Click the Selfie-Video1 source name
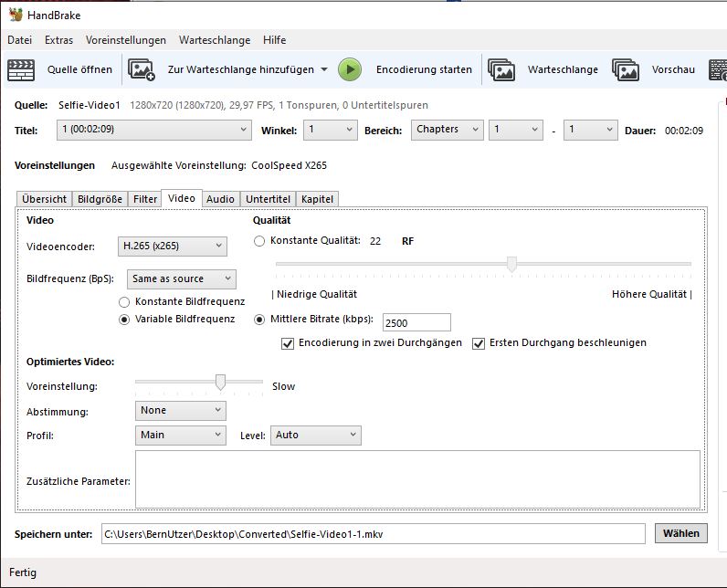This screenshot has width=727, height=588. [89, 105]
